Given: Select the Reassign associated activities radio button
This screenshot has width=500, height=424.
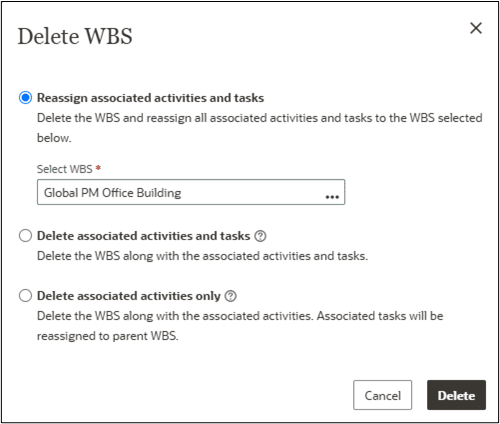Looking at the screenshot, I should 25,98.
